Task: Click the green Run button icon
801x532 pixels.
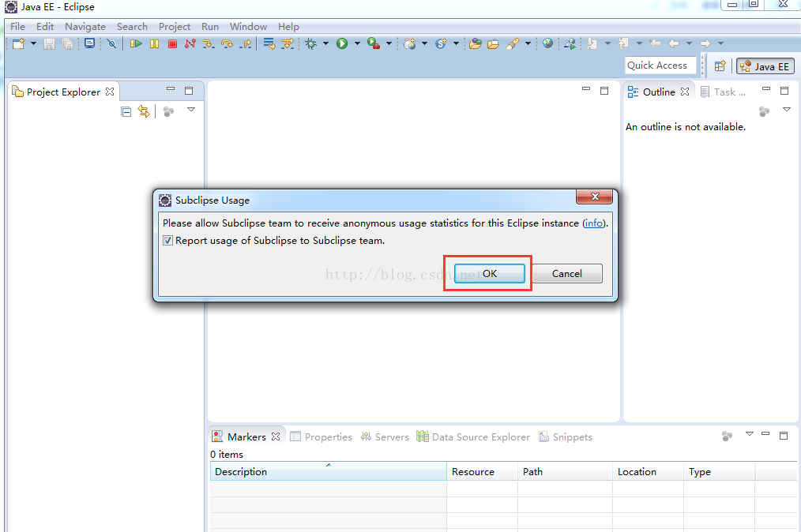Action: [342, 44]
